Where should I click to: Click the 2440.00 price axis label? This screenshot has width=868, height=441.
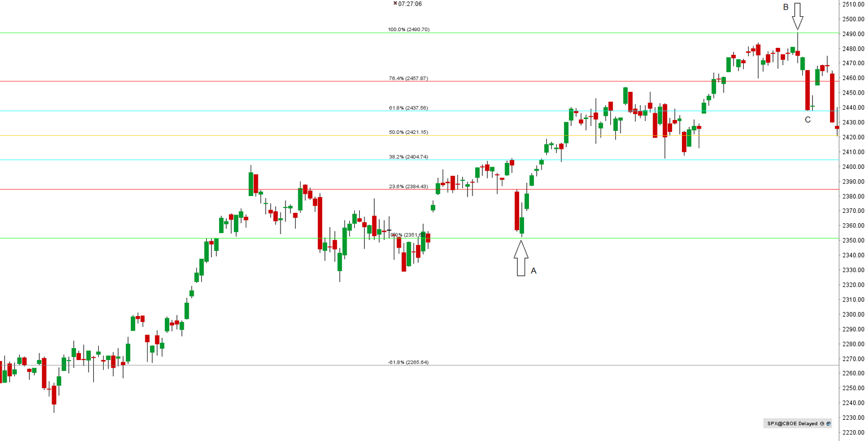pyautogui.click(x=853, y=108)
